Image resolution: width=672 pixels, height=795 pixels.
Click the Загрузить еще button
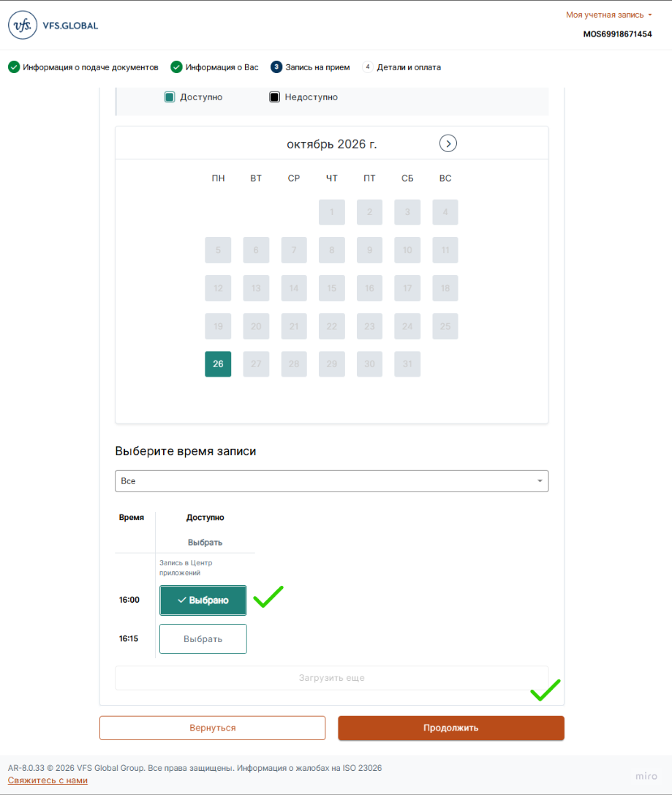pyautogui.click(x=331, y=678)
